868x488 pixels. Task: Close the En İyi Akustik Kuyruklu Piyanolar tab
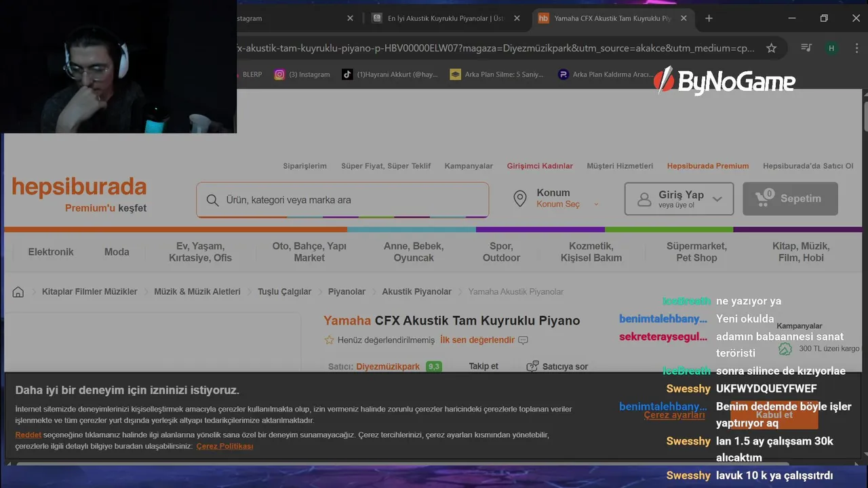(517, 18)
